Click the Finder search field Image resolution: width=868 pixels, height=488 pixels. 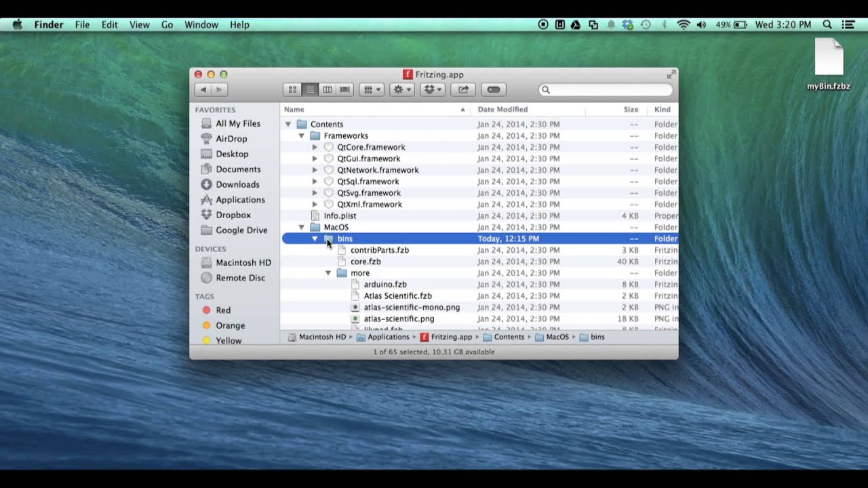(606, 89)
